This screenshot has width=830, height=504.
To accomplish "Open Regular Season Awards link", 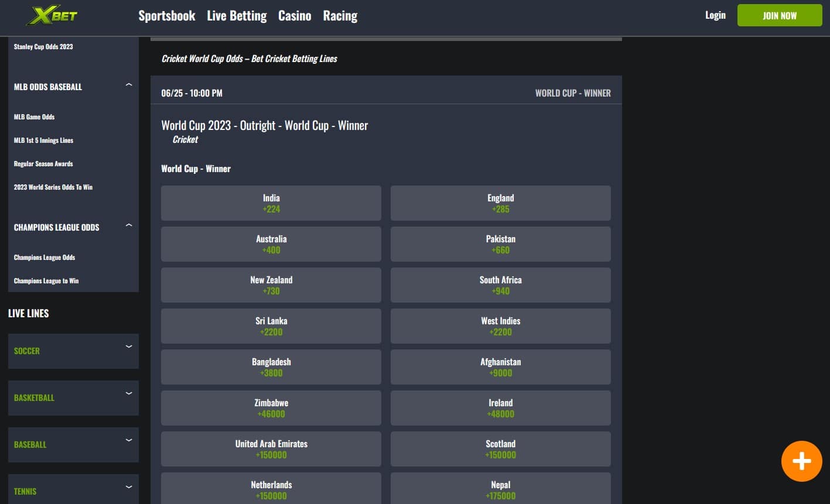I will point(43,163).
